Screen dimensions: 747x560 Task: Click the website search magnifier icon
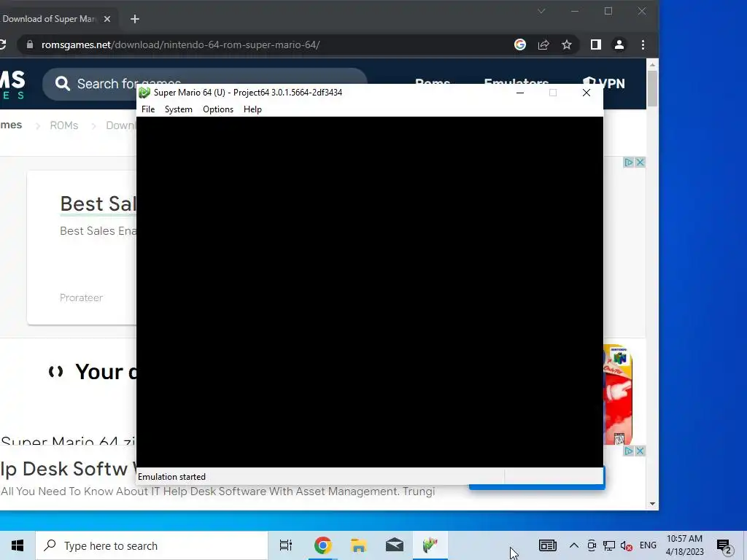tap(63, 84)
